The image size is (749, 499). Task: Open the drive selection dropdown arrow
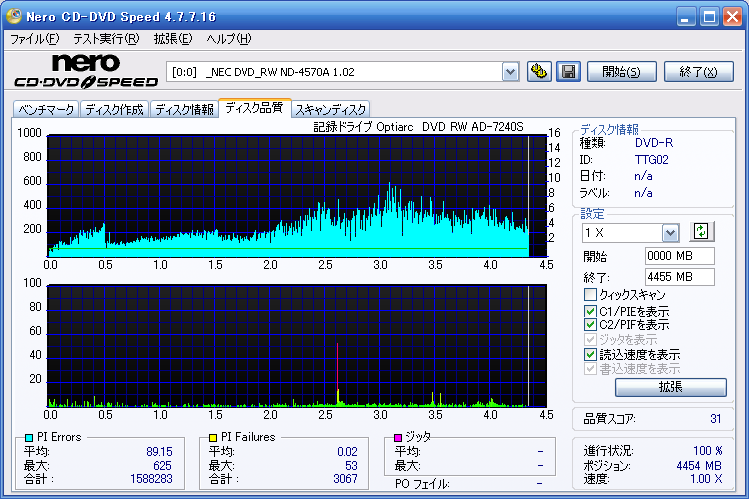[510, 72]
